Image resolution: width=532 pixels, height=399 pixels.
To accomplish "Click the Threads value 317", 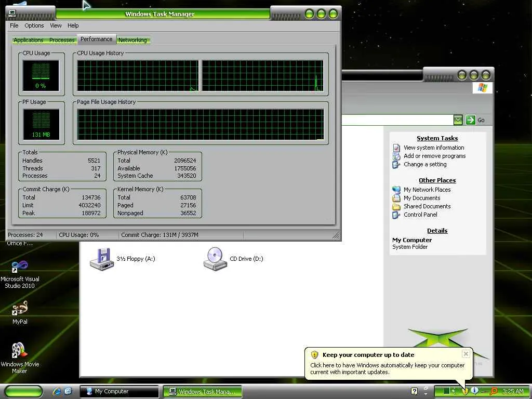I will (96, 168).
